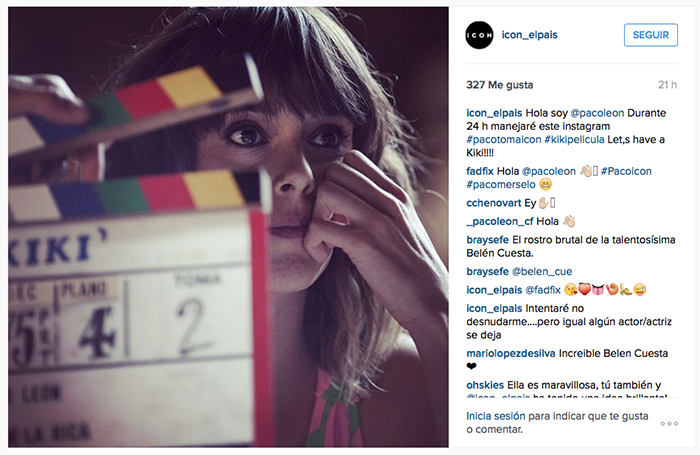This screenshot has height=455, width=700.
Task: Click the fadfix username
Action: pyautogui.click(x=480, y=171)
